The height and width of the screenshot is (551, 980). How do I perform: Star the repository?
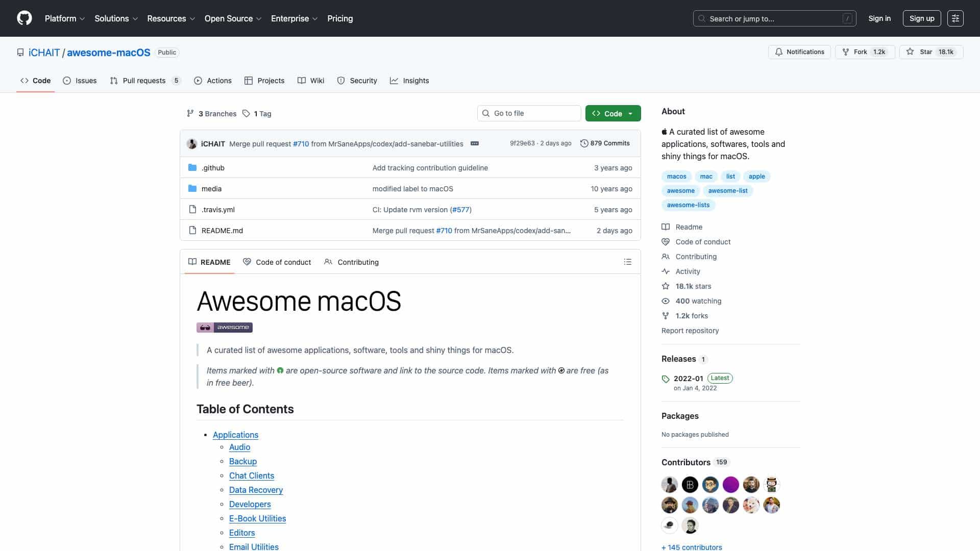[931, 52]
